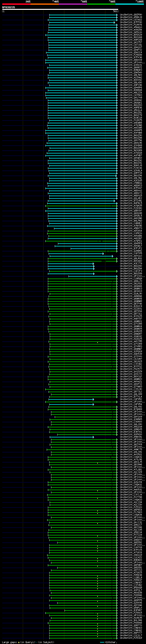Select label UniRef100_B2D2C9
Image resolution: width=146 pixels, height=644 pixels.
click(131, 306)
